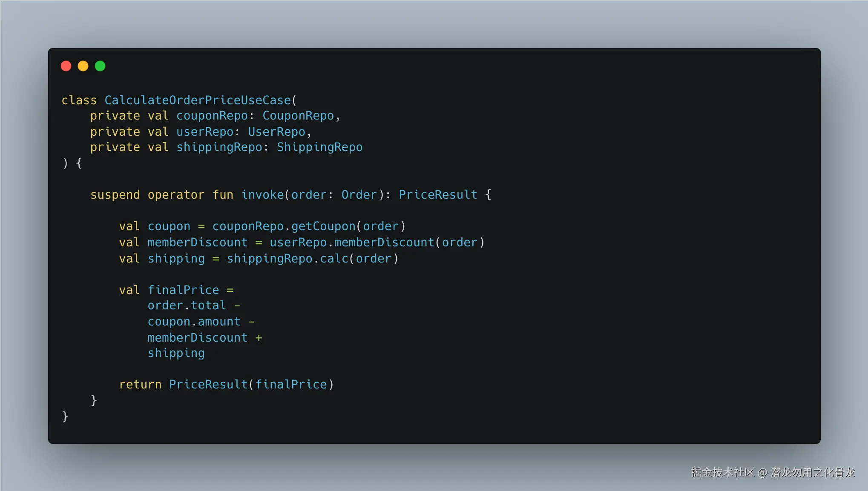
Task: Click the CouponRepo type name
Action: point(298,116)
